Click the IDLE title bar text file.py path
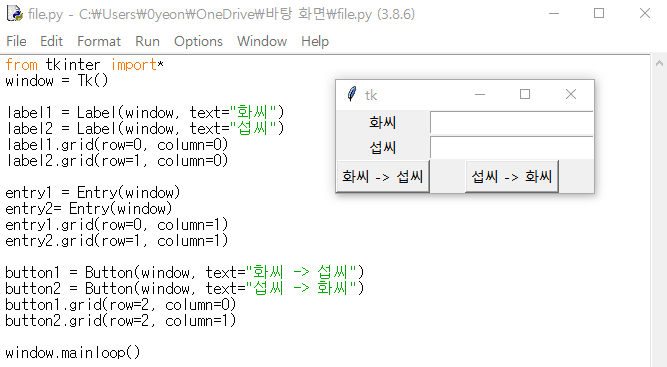This screenshot has width=667, height=367. (x=221, y=14)
